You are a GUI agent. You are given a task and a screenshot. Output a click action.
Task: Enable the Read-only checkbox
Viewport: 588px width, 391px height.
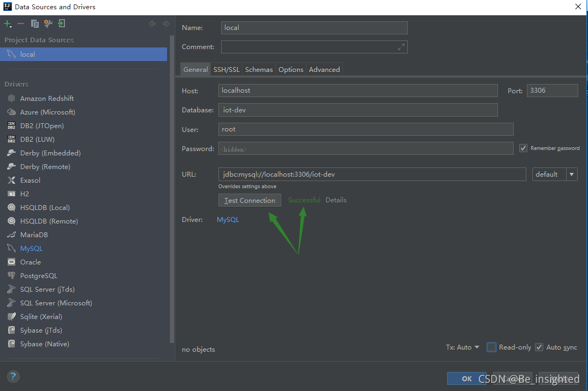[x=491, y=347]
